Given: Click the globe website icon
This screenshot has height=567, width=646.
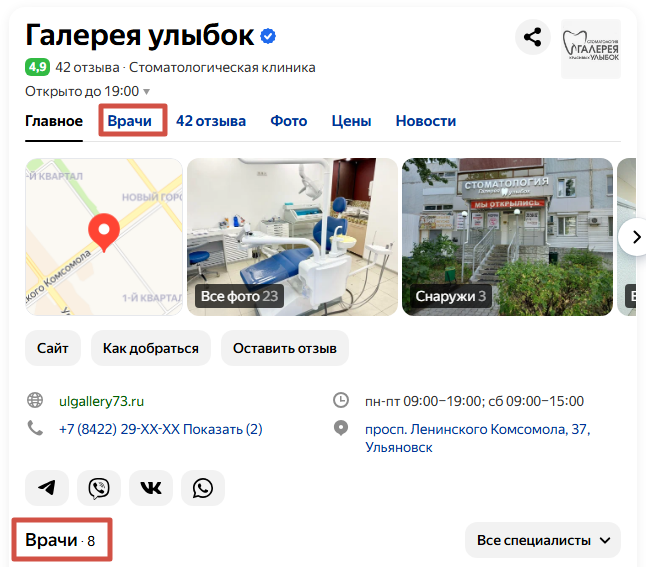Looking at the screenshot, I should point(35,401).
